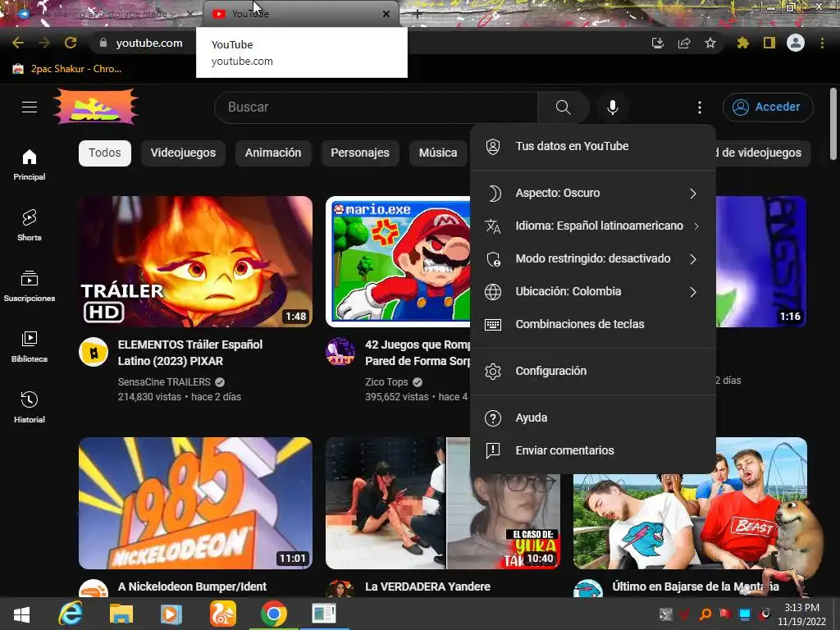840x630 pixels.
Task: Reload the YouTube page
Action: click(x=71, y=43)
